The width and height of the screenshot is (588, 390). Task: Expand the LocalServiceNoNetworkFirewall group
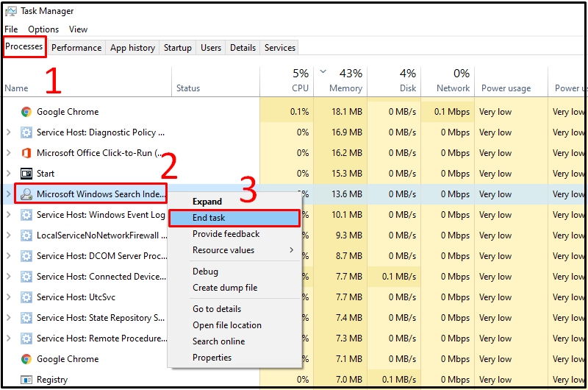[9, 235]
